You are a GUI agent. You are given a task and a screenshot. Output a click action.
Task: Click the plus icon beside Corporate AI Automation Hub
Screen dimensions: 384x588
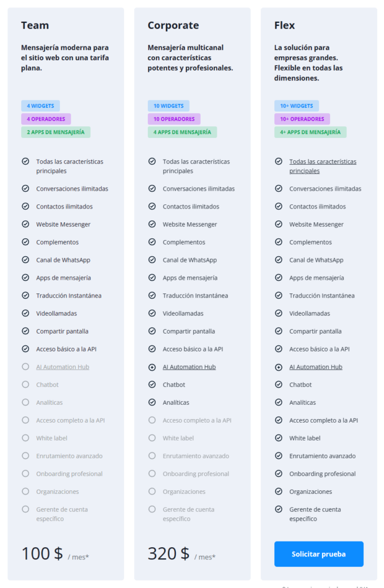click(x=152, y=367)
